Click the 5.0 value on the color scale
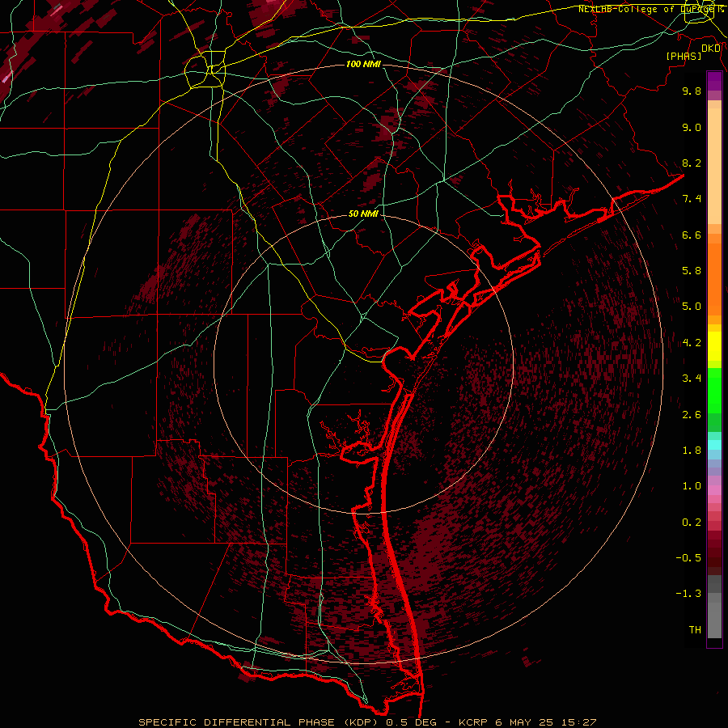The width and height of the screenshot is (728, 728). (692, 307)
